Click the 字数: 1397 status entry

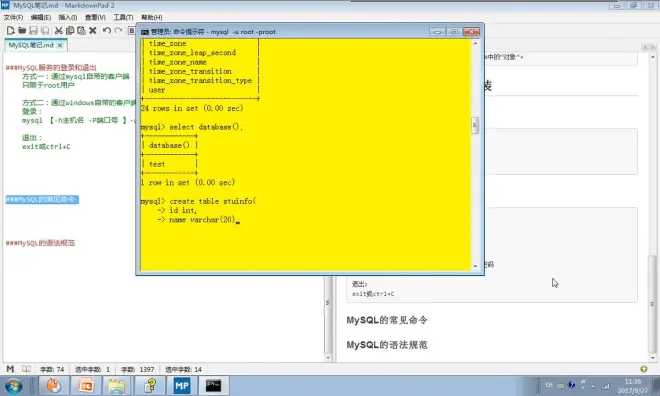(137, 369)
